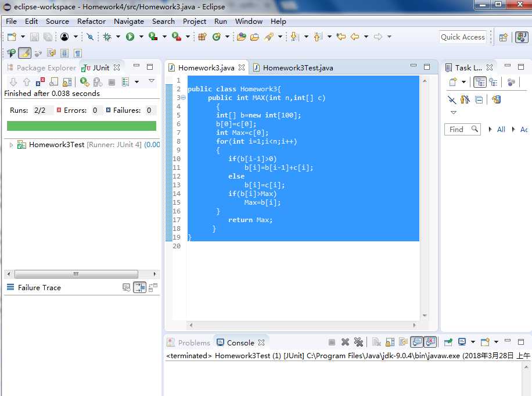Click the Task List Find field
The width and height of the screenshot is (532, 396).
click(x=462, y=130)
